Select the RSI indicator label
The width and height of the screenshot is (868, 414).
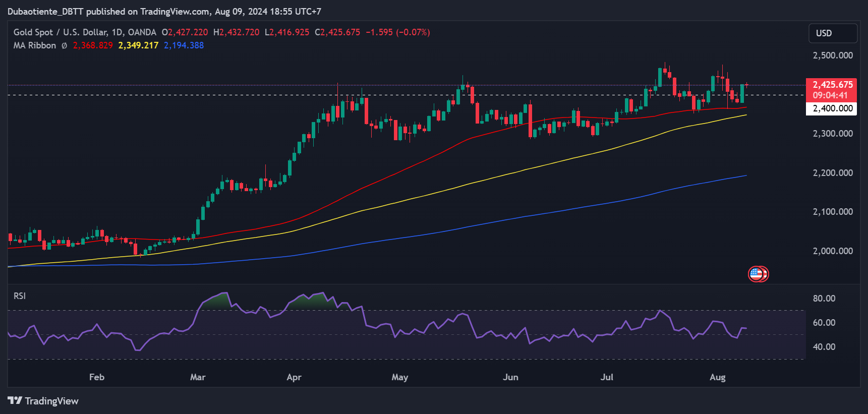pyautogui.click(x=20, y=296)
